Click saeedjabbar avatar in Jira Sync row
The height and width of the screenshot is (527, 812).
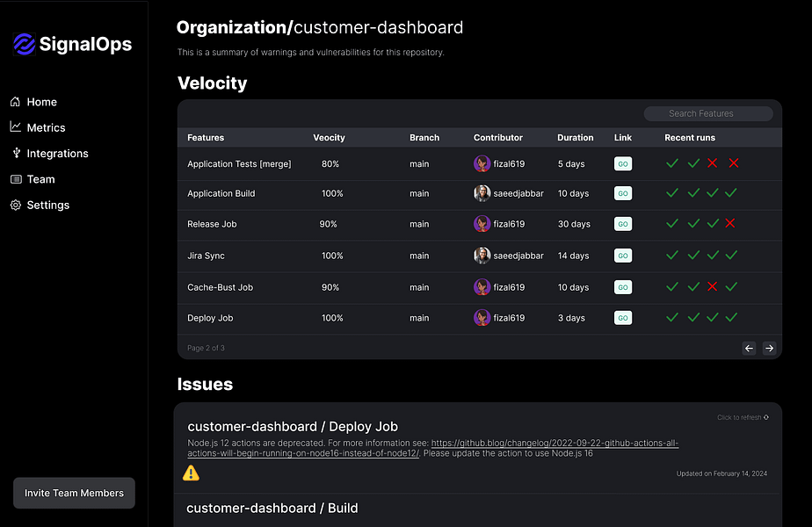[482, 256]
